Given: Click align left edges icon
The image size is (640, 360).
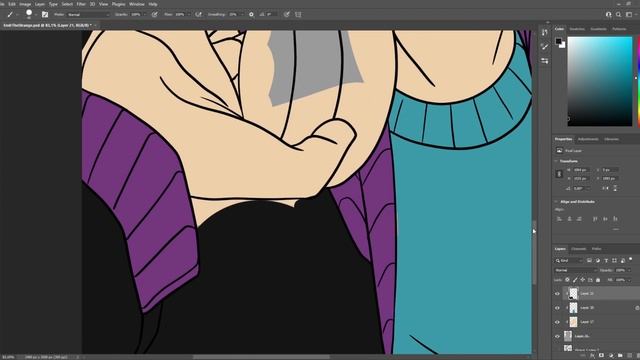Looking at the screenshot, I should coord(560,219).
